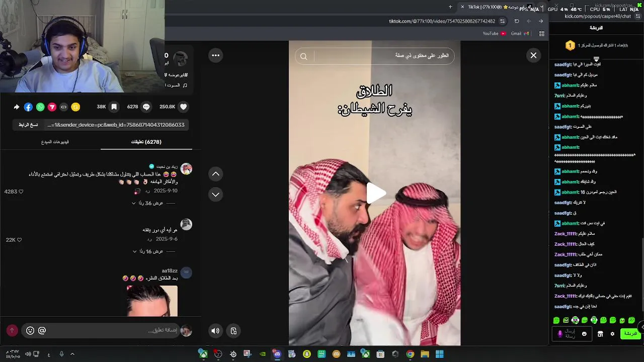This screenshot has width=644, height=362.
Task: Close the video viewer with X
Action: (533, 55)
